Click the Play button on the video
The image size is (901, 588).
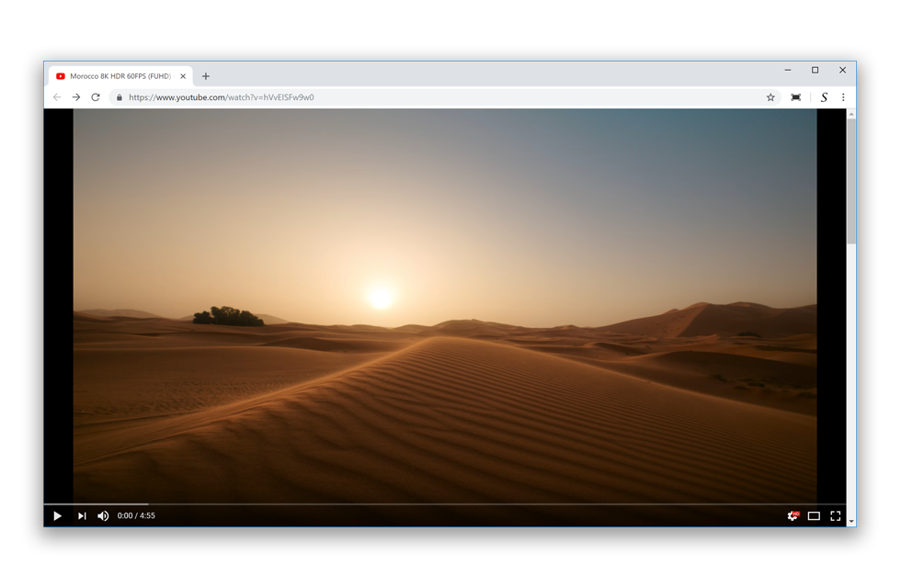coord(57,515)
